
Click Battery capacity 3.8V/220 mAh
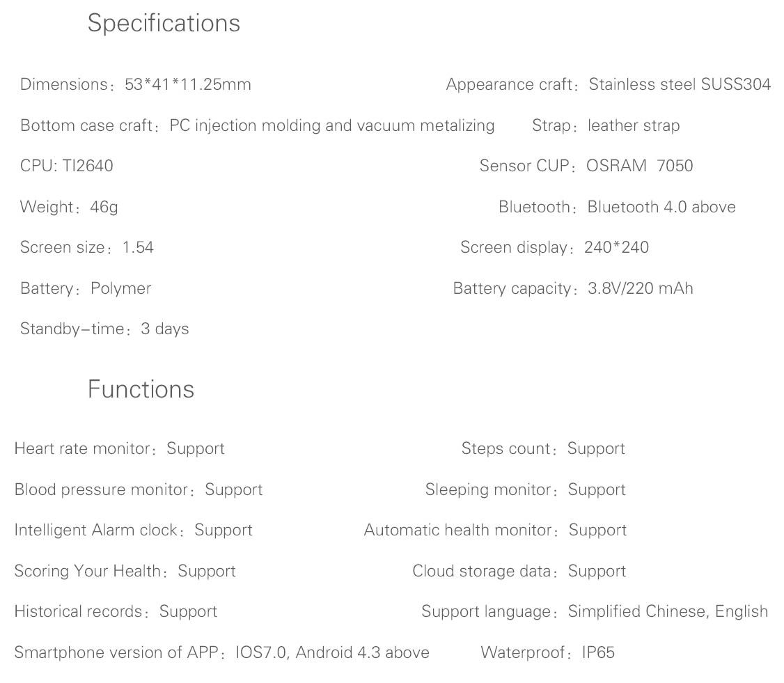(573, 288)
